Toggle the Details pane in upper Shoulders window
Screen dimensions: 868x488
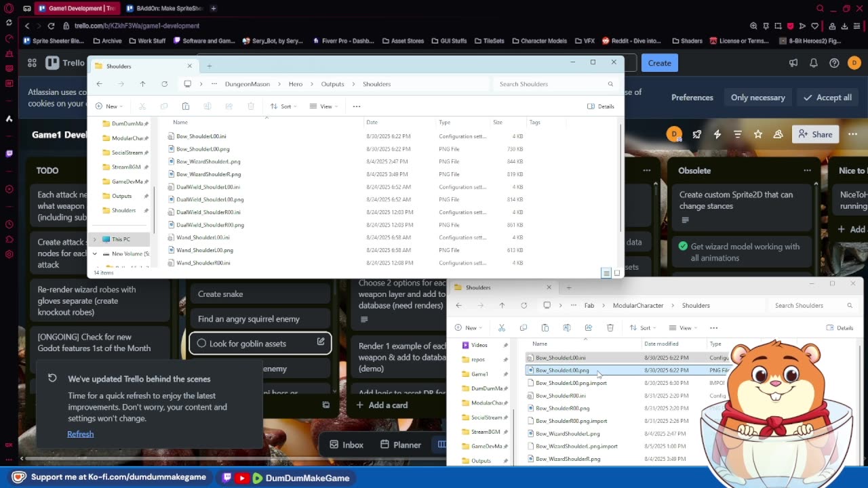pyautogui.click(x=601, y=106)
